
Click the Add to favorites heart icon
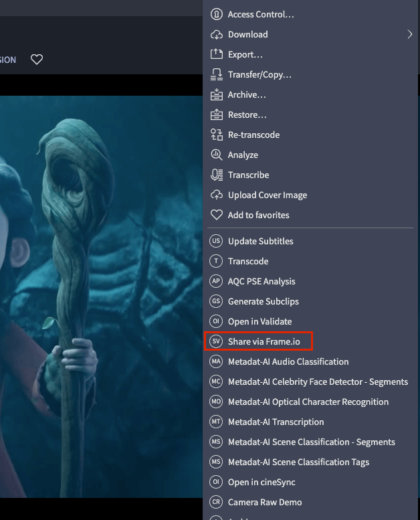pyautogui.click(x=217, y=215)
